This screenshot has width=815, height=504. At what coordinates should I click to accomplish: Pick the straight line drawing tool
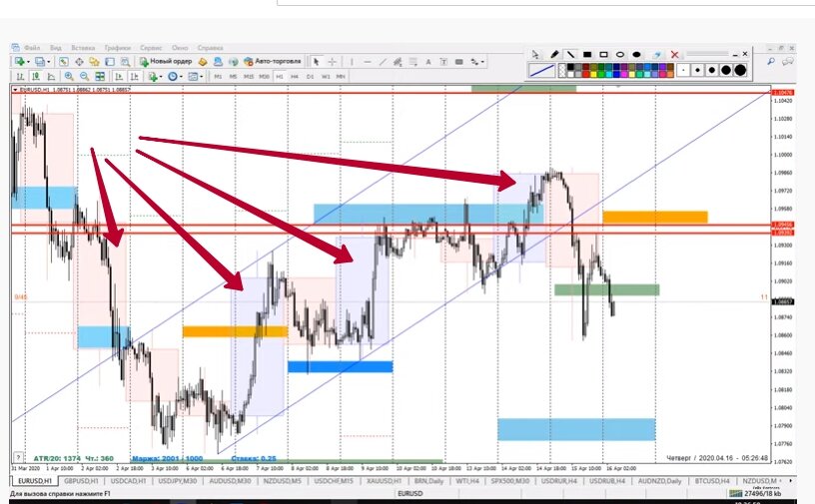[x=570, y=54]
